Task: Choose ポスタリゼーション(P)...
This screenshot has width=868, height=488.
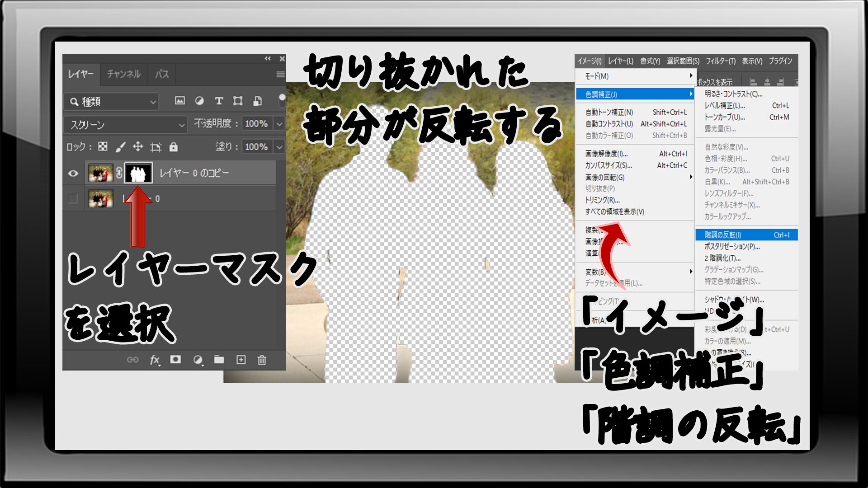Action: point(746,247)
